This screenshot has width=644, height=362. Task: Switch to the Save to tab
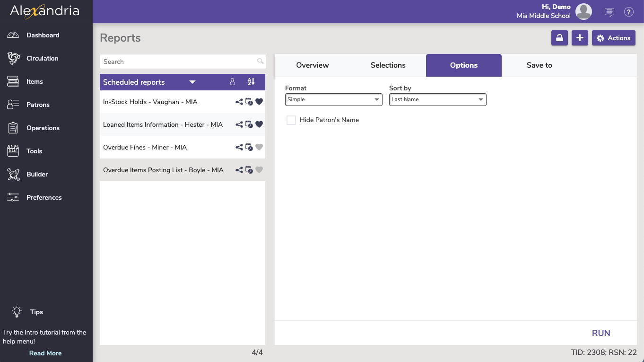click(539, 65)
